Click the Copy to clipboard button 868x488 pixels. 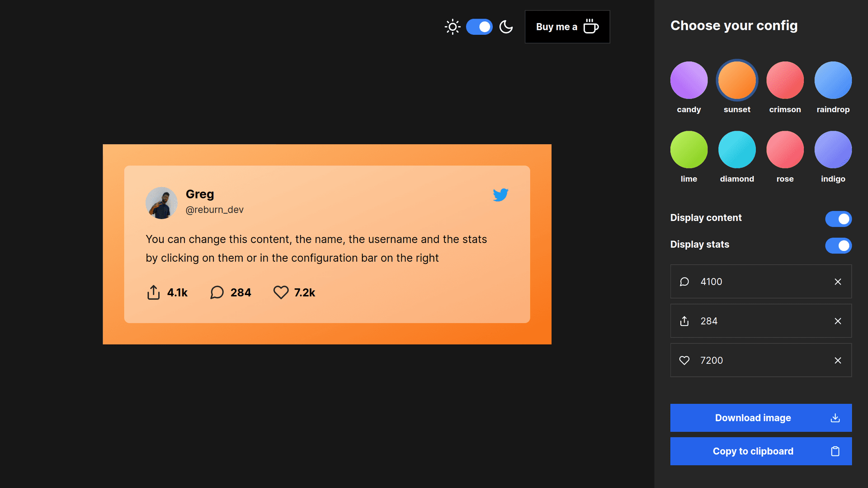[x=761, y=451]
